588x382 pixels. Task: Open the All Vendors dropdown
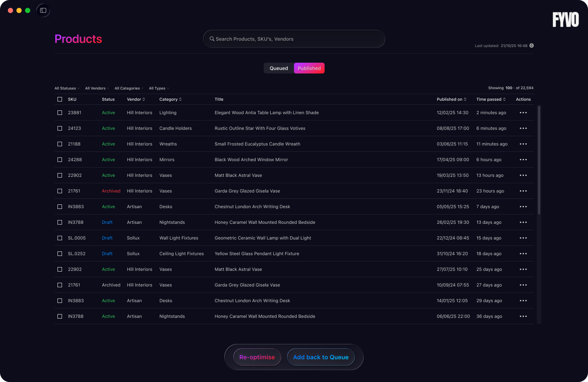click(x=97, y=88)
